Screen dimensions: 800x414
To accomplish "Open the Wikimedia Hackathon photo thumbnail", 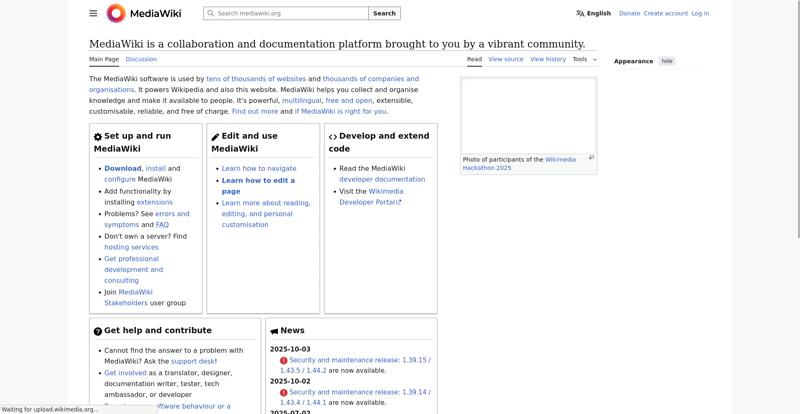I will [528, 115].
